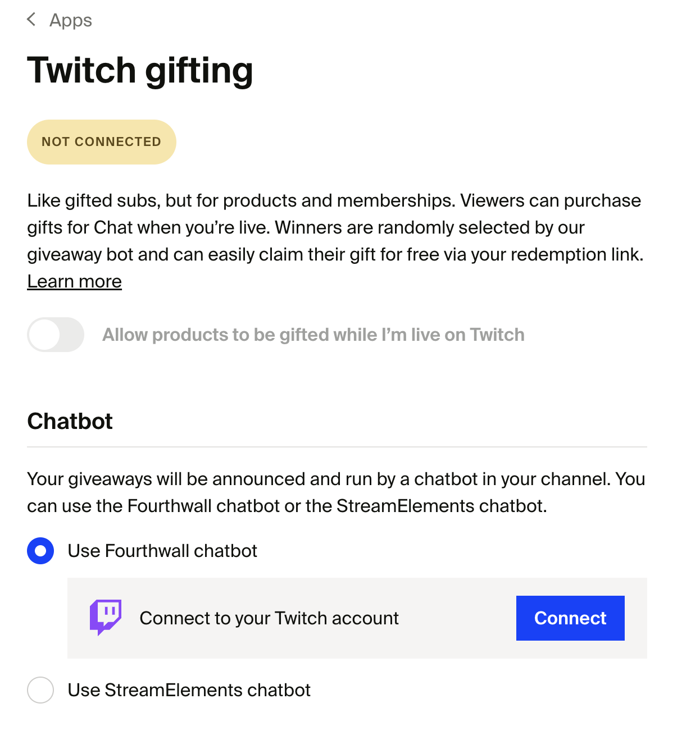The height and width of the screenshot is (749, 700).
Task: Return to Apps via the header link
Action: [x=70, y=20]
